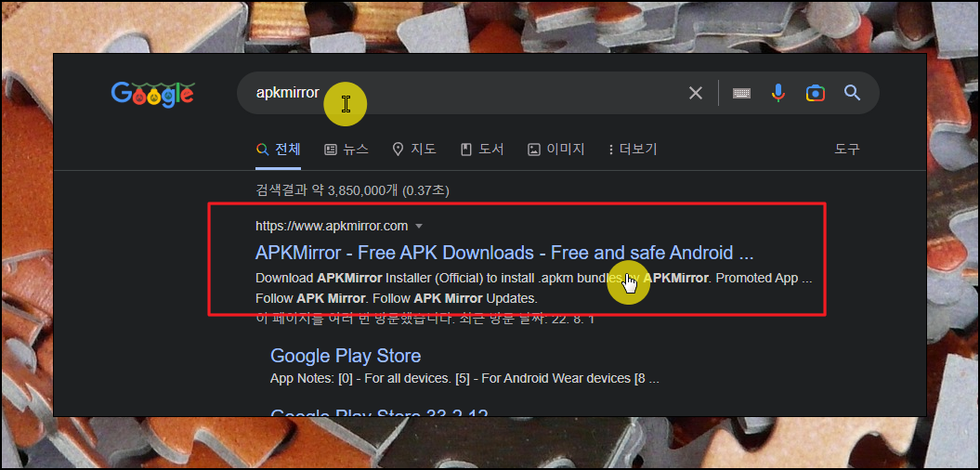The image size is (980, 470).
Task: Expand the 더보기 menu
Action: pyautogui.click(x=632, y=150)
